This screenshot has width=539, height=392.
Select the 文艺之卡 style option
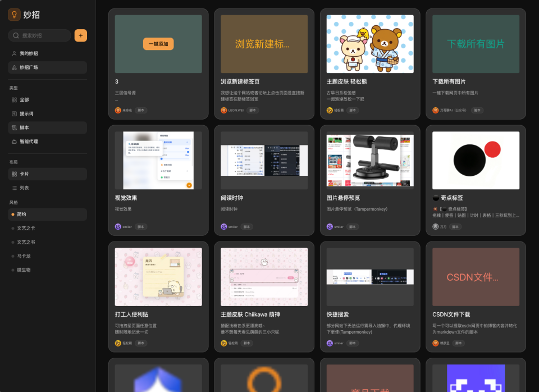point(47,228)
